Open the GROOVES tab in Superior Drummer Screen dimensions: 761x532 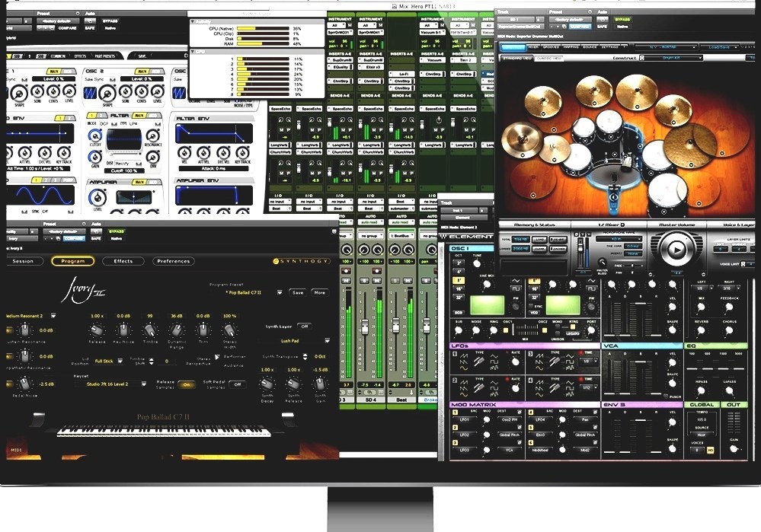pos(551,47)
